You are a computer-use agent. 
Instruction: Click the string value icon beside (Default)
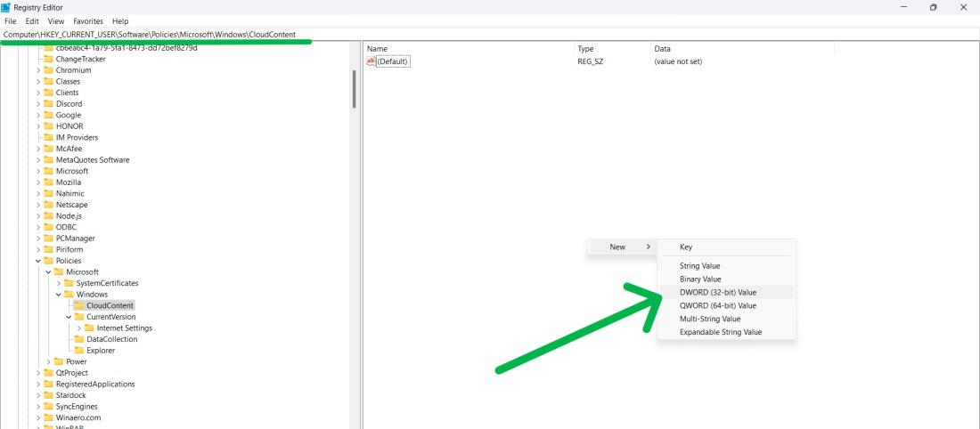[x=371, y=61]
